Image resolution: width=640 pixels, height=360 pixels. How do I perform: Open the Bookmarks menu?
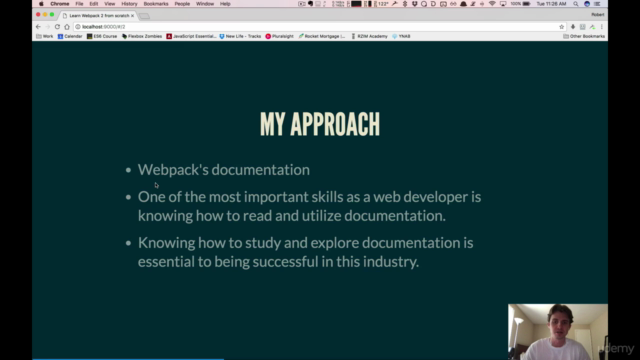coord(156,4)
